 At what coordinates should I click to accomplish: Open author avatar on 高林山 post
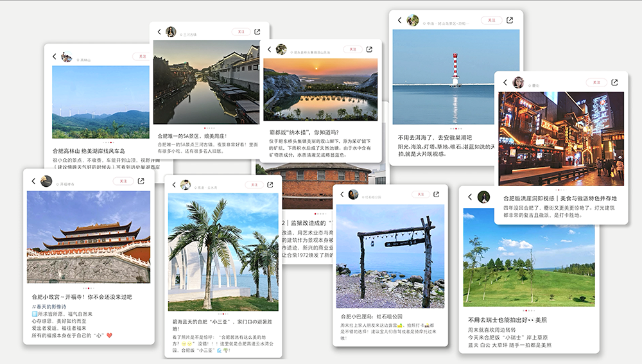click(x=66, y=57)
